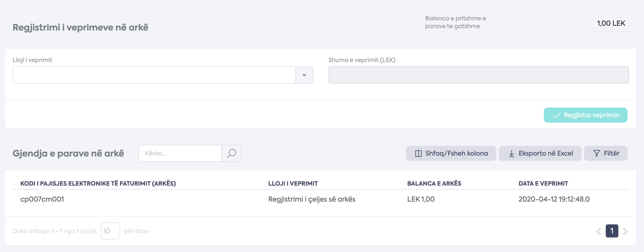644x252 pixels.
Task: Sort by Lloji i veprimit column header
Action: (x=293, y=183)
